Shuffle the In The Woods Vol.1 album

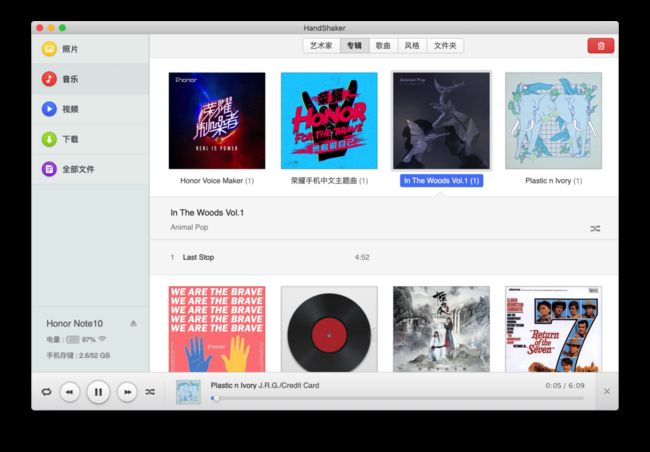point(595,228)
